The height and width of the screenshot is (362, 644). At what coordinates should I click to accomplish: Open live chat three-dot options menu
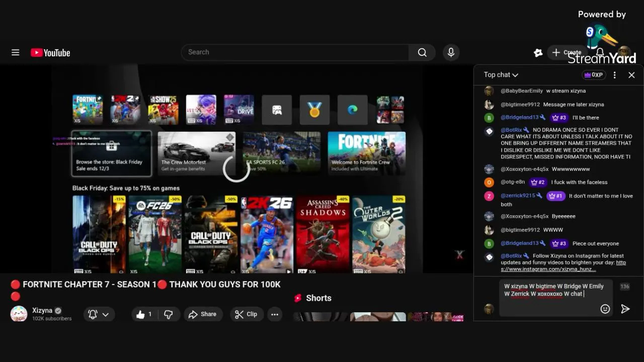point(614,75)
